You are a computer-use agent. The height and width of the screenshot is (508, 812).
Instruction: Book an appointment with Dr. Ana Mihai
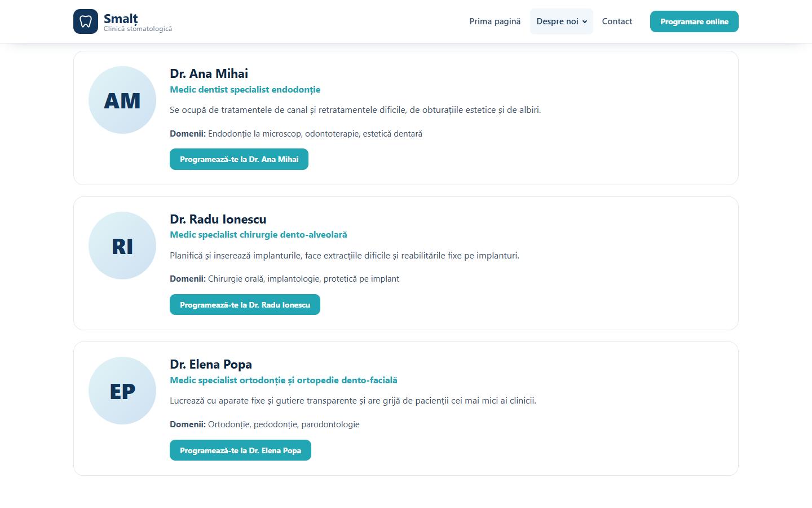click(239, 159)
